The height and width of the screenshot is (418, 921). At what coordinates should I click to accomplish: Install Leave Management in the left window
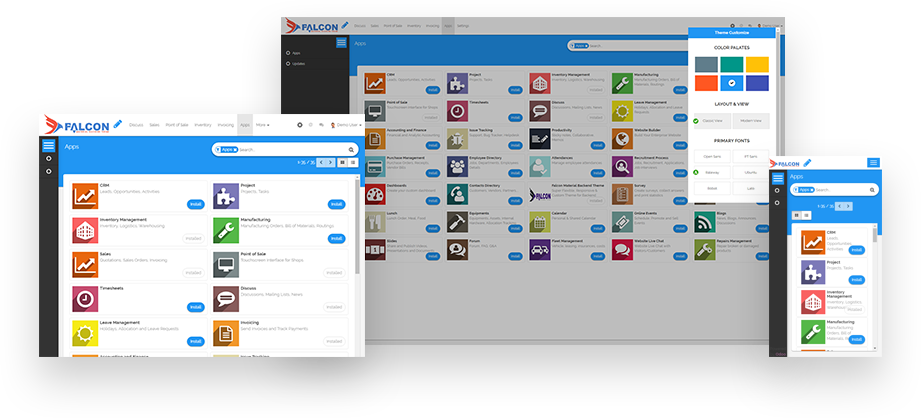[x=196, y=341]
